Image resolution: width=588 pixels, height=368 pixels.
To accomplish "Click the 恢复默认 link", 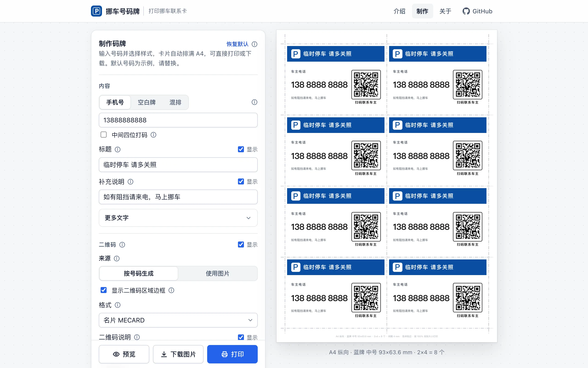I will click(237, 44).
